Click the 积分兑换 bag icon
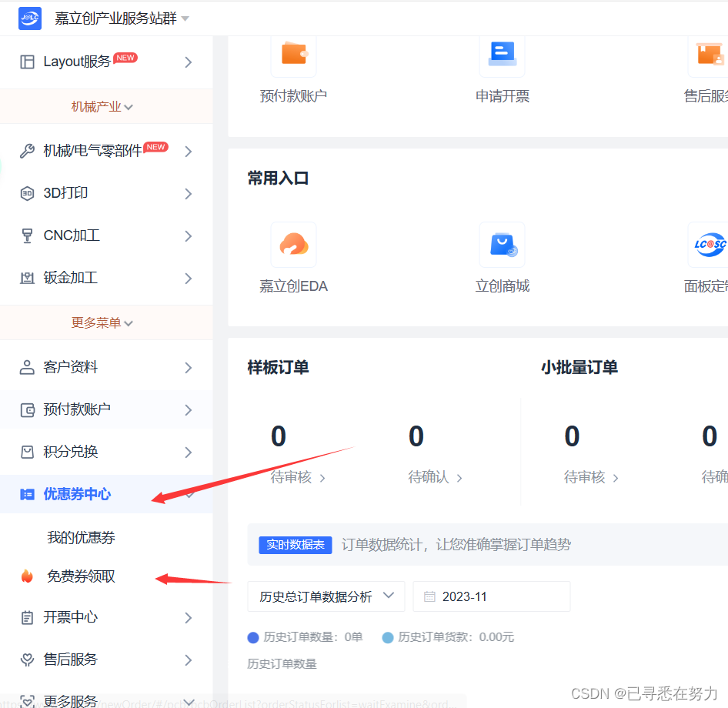 tap(28, 453)
